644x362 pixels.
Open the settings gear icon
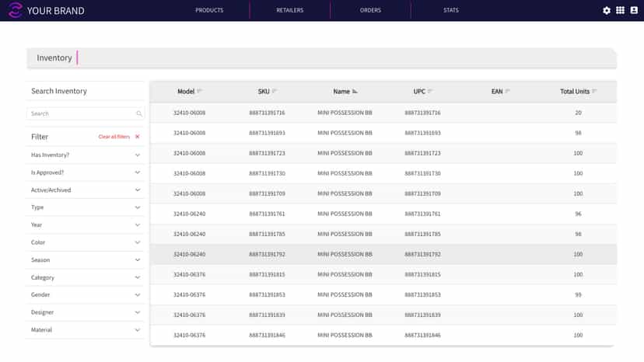[x=606, y=11]
